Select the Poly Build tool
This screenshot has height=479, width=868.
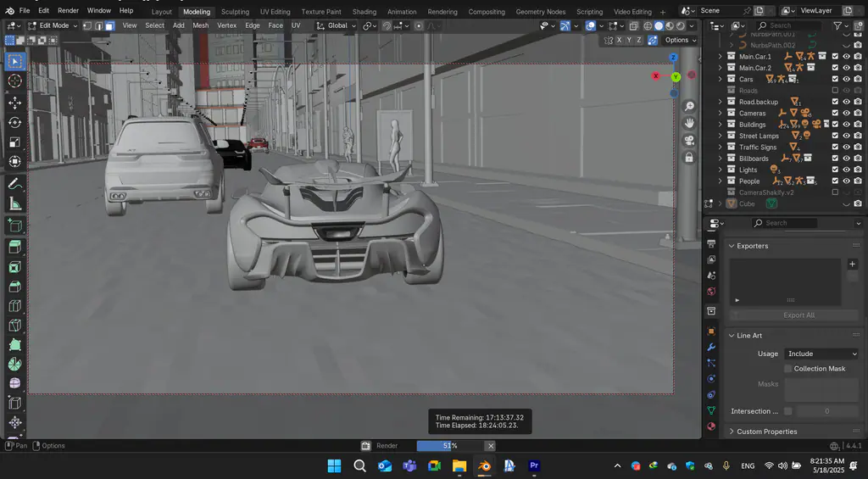coord(15,344)
